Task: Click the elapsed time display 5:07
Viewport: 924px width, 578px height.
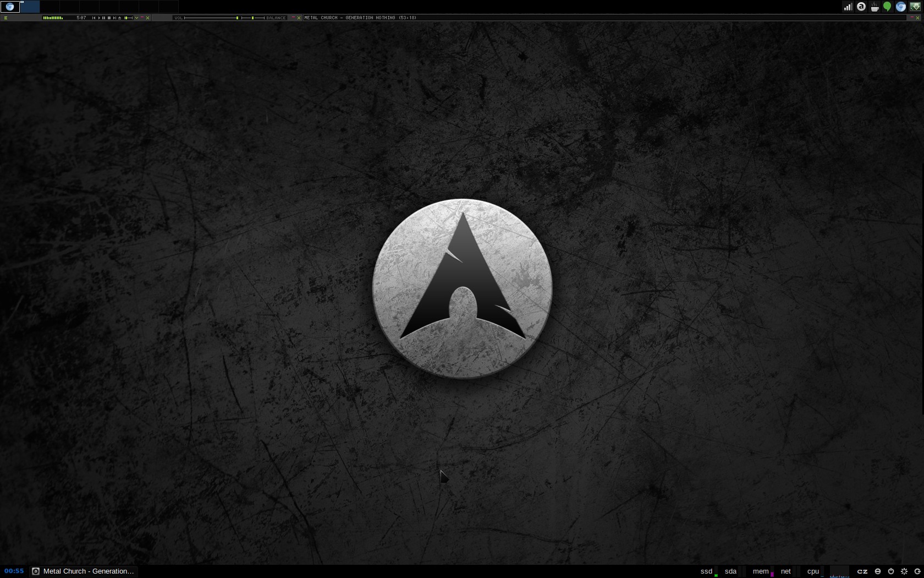Action: pyautogui.click(x=81, y=18)
